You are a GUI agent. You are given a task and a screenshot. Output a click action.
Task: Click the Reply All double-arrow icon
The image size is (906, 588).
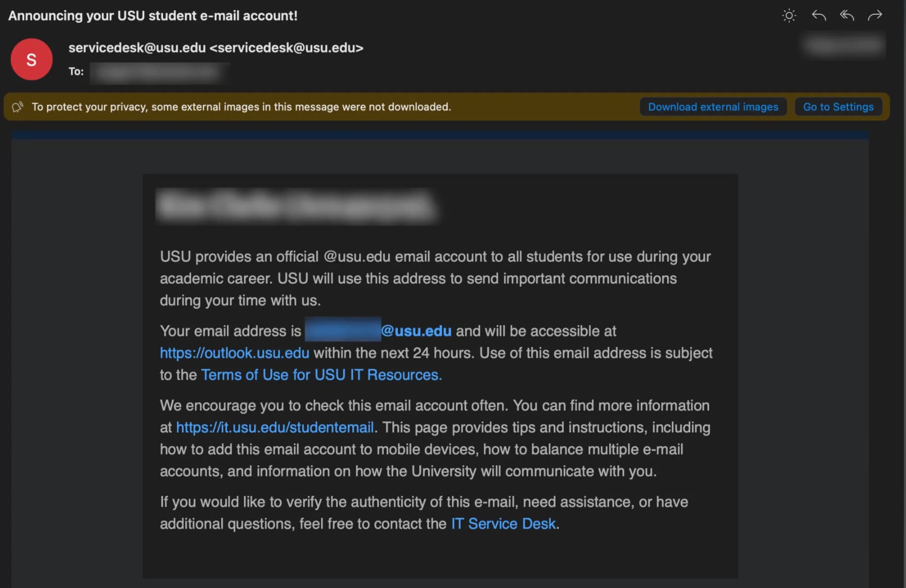pos(847,16)
